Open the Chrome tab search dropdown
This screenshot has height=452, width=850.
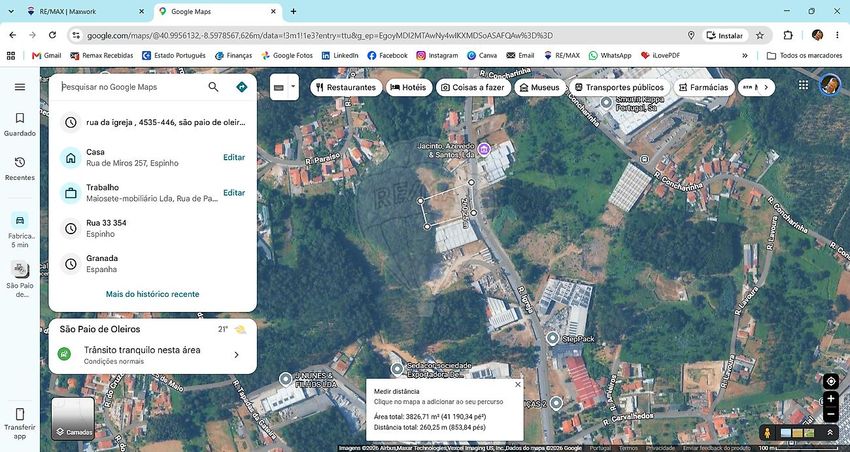pos(12,11)
